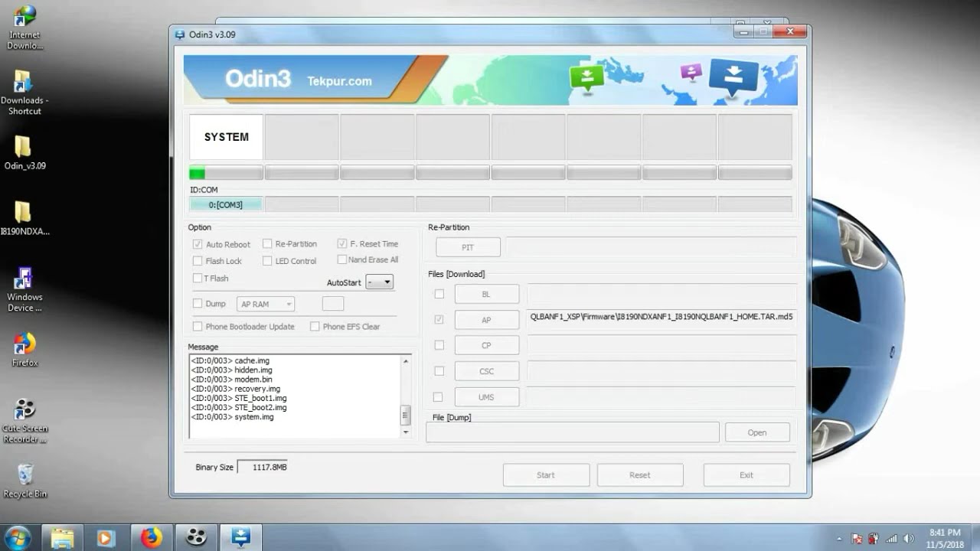
Task: Enable the Flash Lock option
Action: (198, 261)
